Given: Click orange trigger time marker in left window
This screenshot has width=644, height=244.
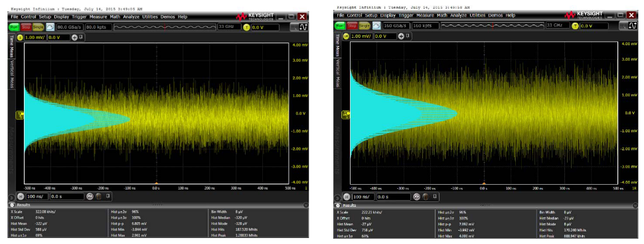Looking at the screenshot, I should [x=156, y=183].
